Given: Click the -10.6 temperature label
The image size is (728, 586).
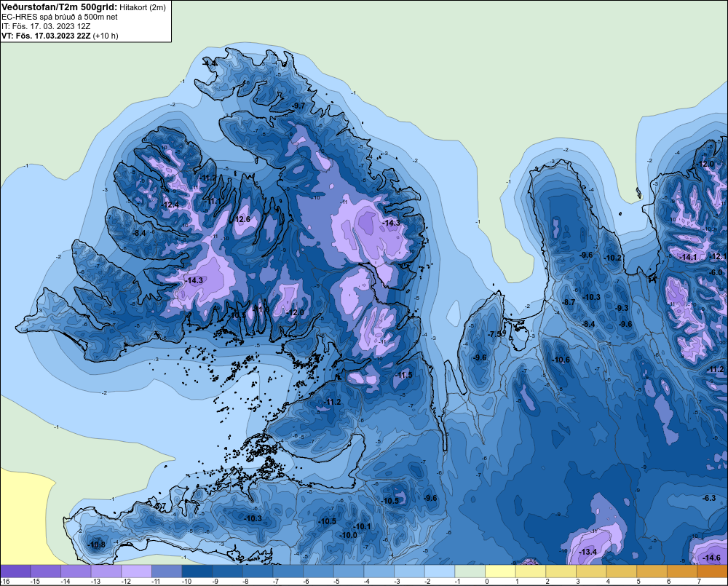Looking at the screenshot, I should (x=561, y=360).
